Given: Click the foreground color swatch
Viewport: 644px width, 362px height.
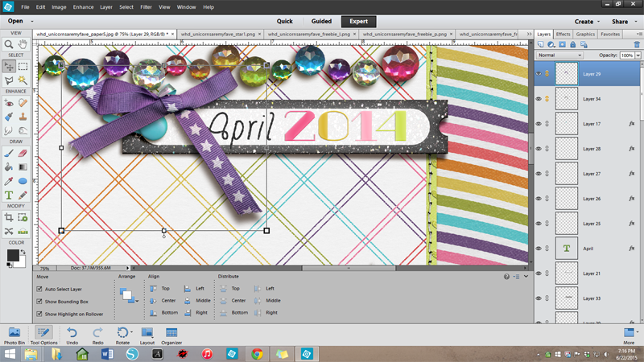Looking at the screenshot, I should [x=13, y=255].
